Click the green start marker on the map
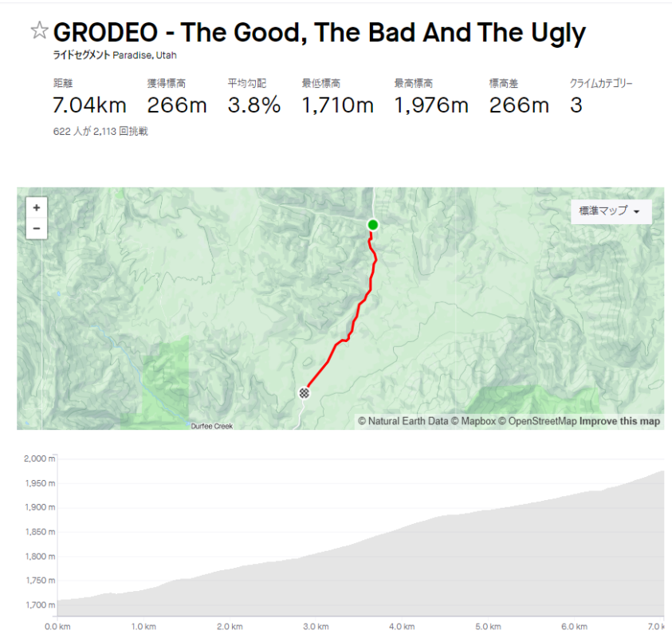The image size is (672, 638). pos(372,225)
